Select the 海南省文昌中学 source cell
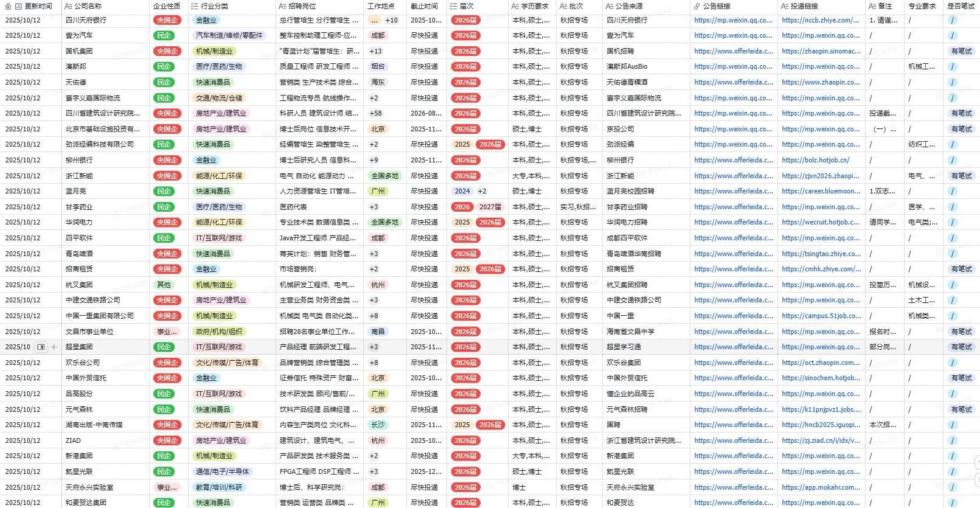 pos(647,332)
